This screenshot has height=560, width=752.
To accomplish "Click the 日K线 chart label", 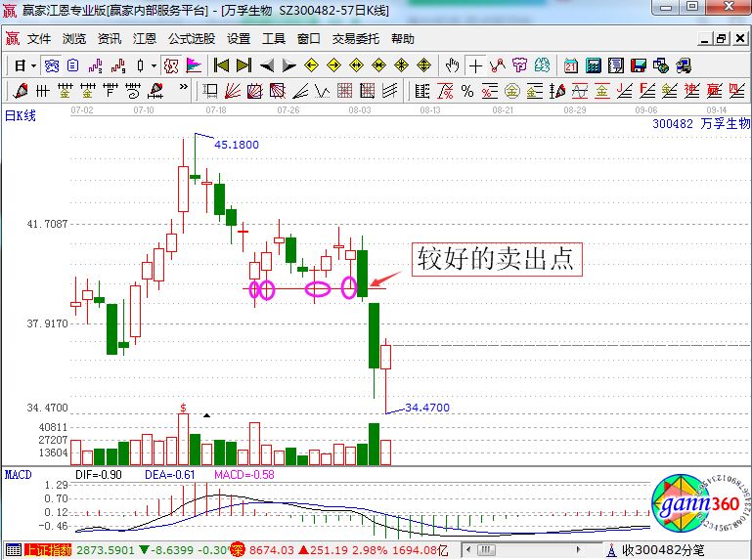I will 21,115.
